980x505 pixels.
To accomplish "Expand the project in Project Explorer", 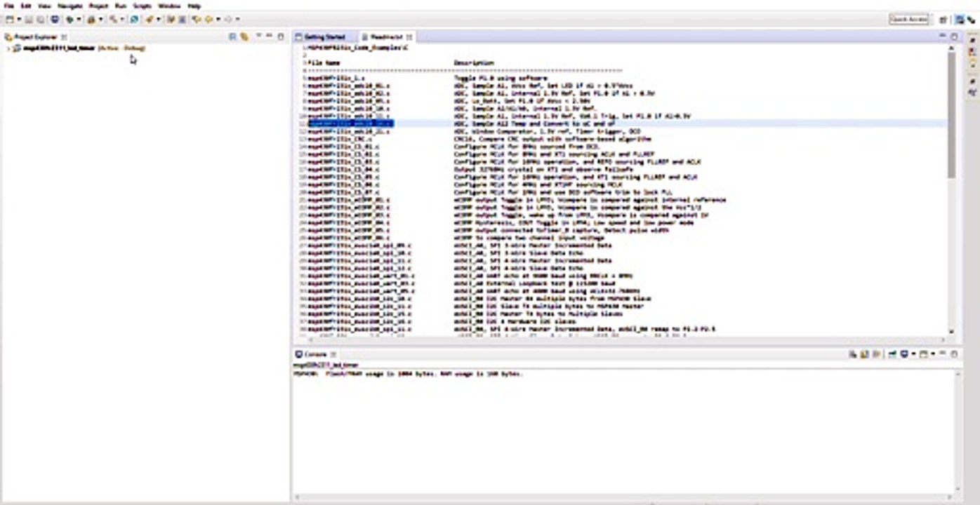I will (8, 48).
